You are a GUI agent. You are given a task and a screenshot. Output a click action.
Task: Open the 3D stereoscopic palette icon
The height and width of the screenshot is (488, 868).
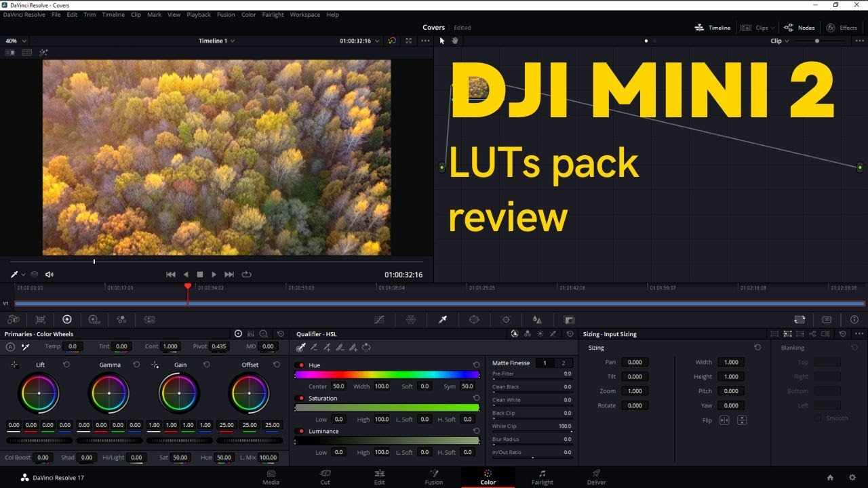[x=827, y=319]
